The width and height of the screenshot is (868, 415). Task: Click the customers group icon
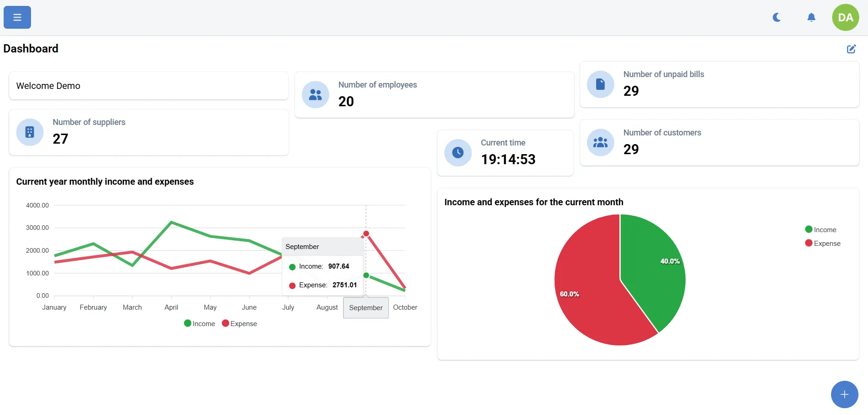(x=600, y=142)
